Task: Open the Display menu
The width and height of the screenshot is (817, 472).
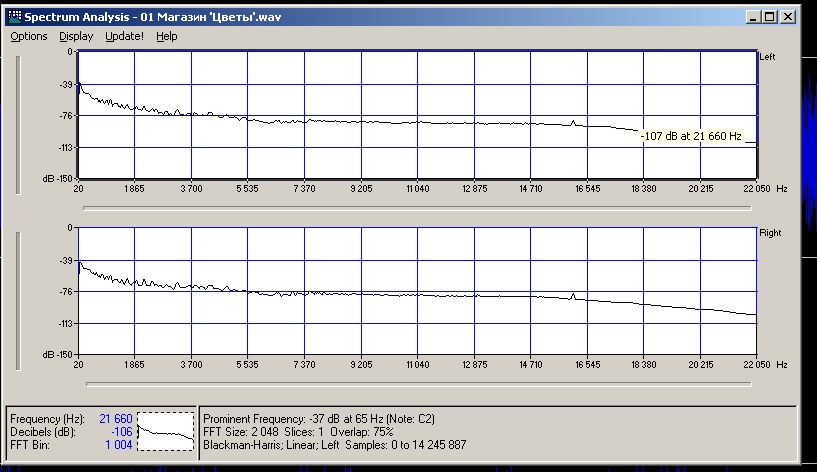Action: point(76,36)
